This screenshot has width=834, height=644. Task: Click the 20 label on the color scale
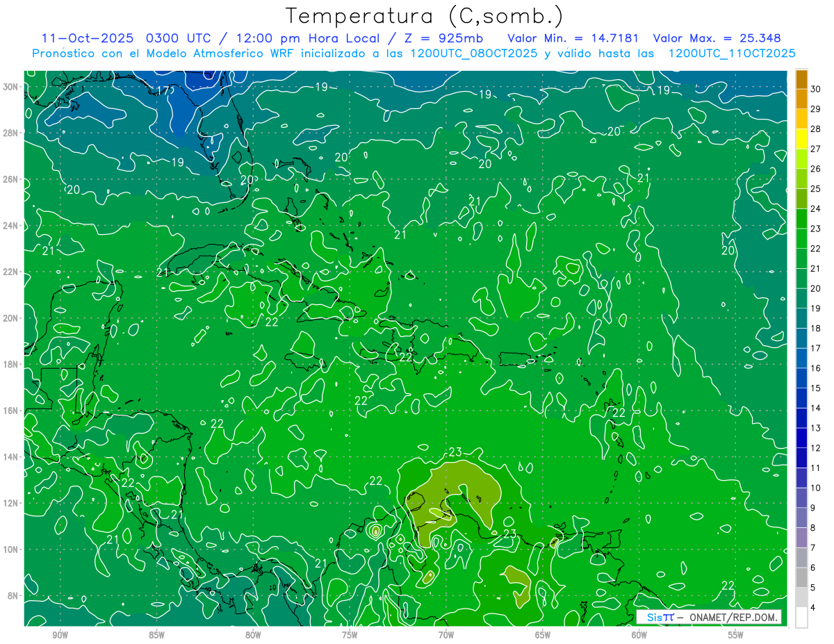click(816, 288)
